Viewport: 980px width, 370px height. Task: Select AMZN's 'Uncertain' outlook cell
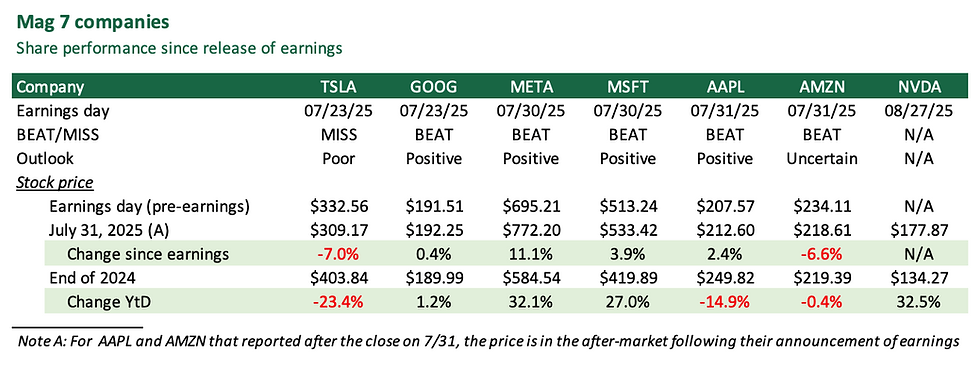822,159
